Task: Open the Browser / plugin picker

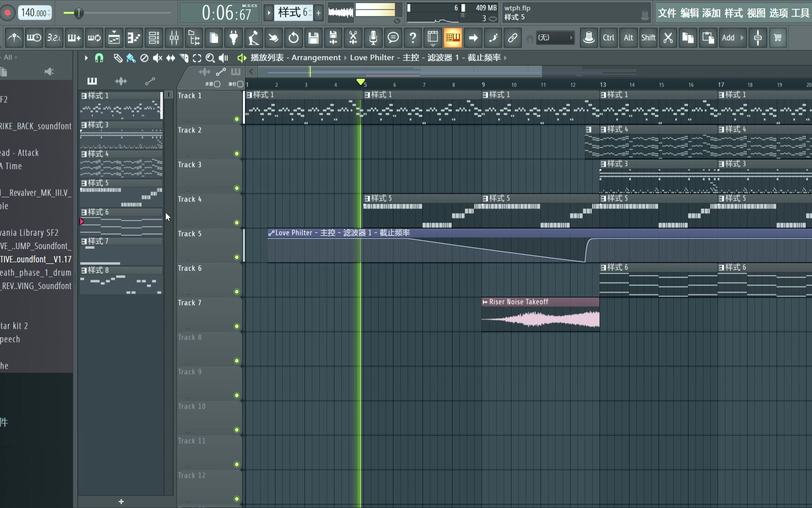Action: [x=194, y=37]
